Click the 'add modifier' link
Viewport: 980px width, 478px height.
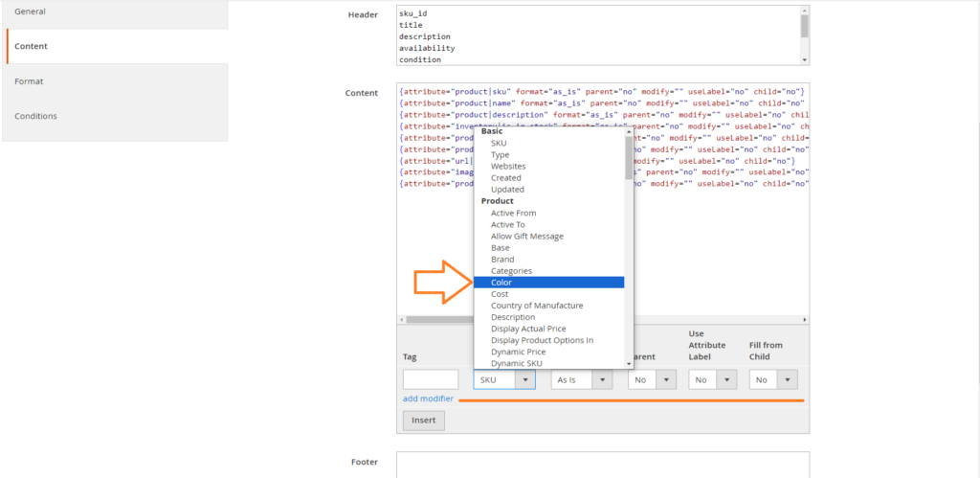tap(428, 398)
